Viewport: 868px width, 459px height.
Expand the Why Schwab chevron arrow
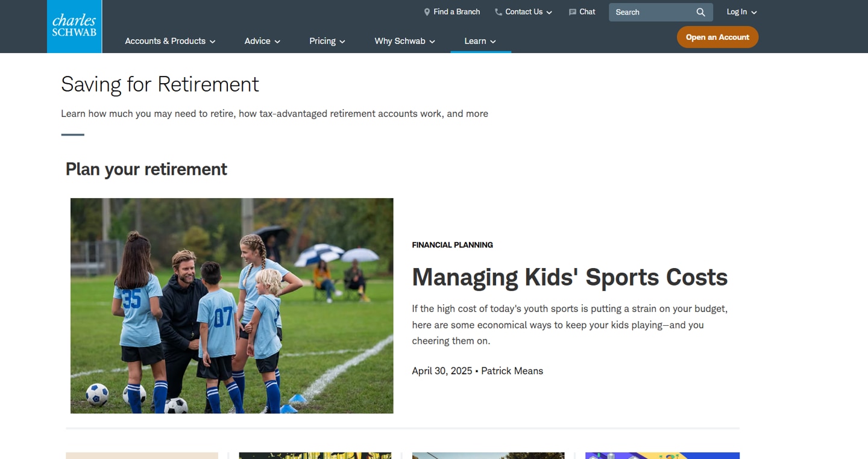coord(432,42)
